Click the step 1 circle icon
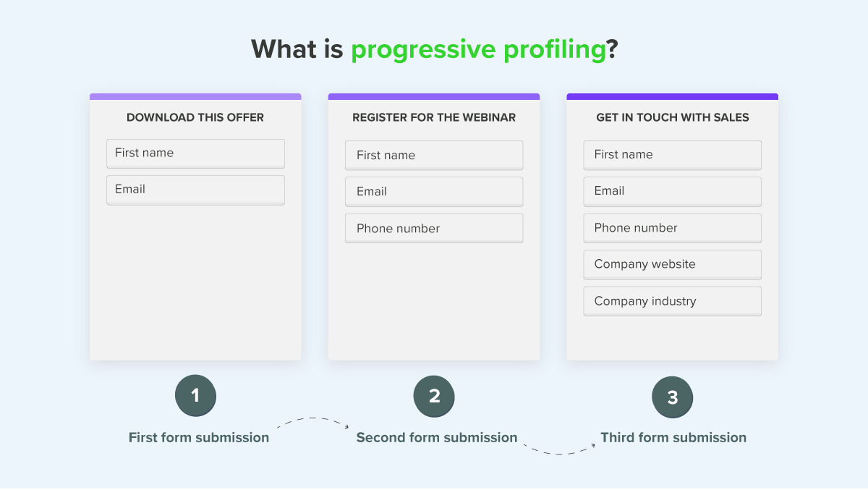Viewport: 868px width, 490px height. [195, 396]
